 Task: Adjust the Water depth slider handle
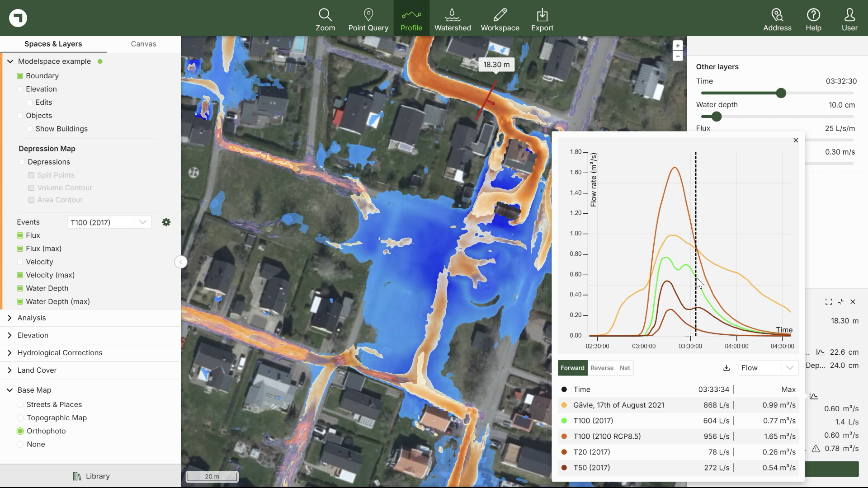717,117
